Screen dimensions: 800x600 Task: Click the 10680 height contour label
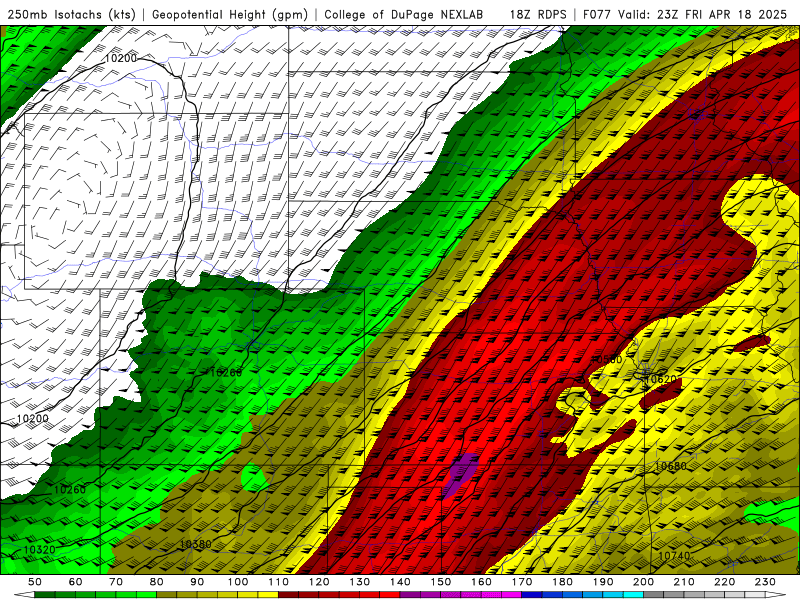[x=671, y=466]
